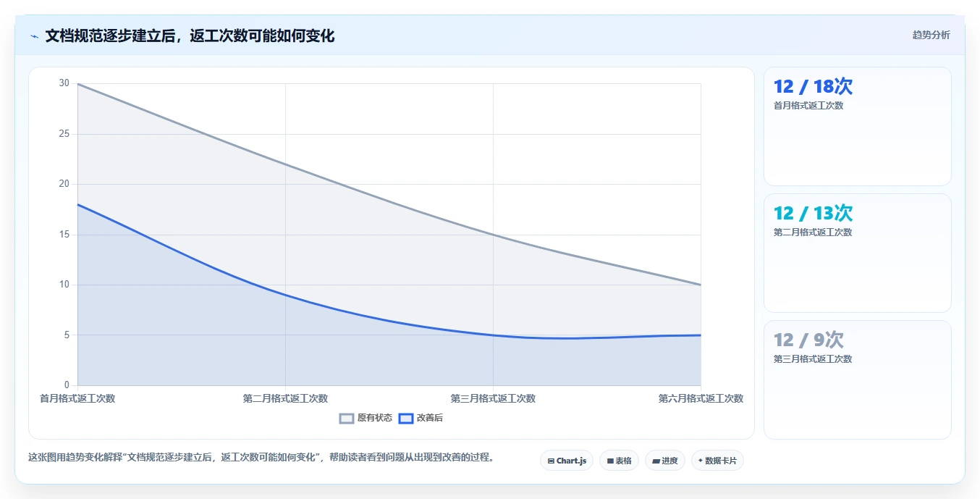Screen dimensions: 980x499
Task: Select the Chart.js tag
Action: tap(567, 461)
